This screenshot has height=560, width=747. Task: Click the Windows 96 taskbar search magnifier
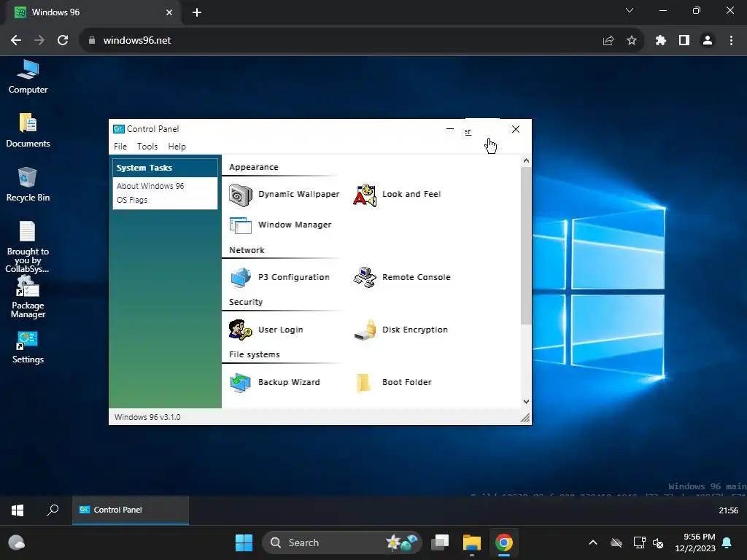(53, 510)
